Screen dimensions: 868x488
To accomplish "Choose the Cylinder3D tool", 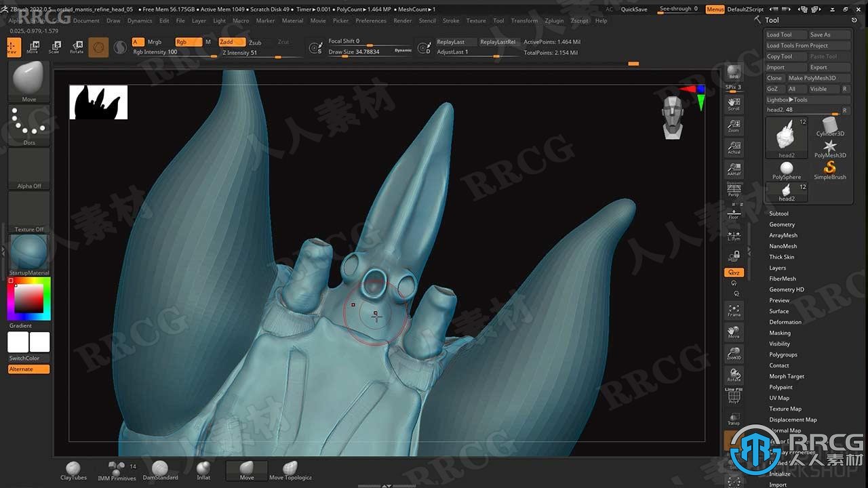I will pyautogui.click(x=830, y=127).
